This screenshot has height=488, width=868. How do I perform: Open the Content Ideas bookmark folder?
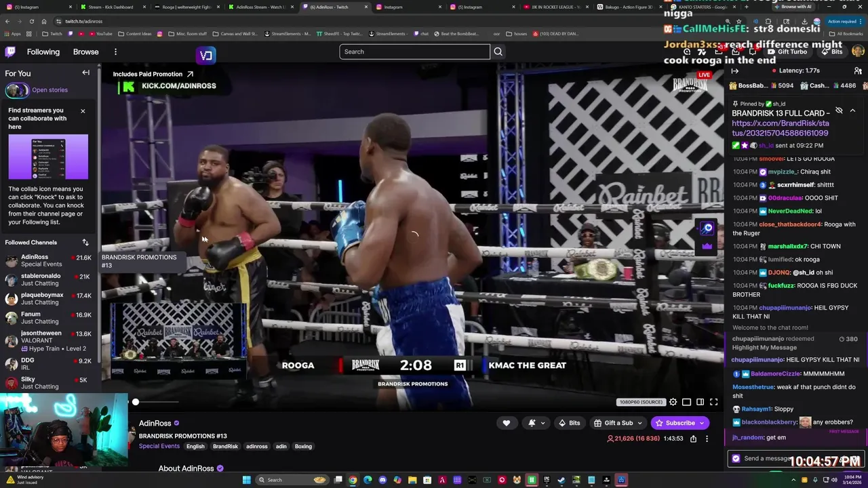[135, 34]
